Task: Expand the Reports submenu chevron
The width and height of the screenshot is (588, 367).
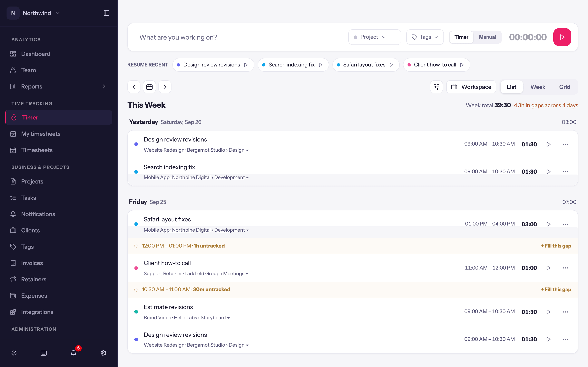Action: (104, 86)
